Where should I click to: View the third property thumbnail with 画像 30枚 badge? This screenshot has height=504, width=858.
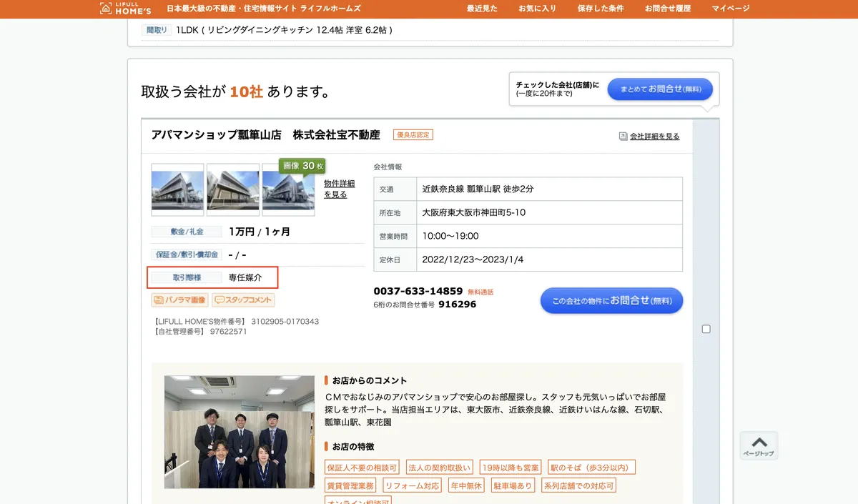(x=289, y=189)
